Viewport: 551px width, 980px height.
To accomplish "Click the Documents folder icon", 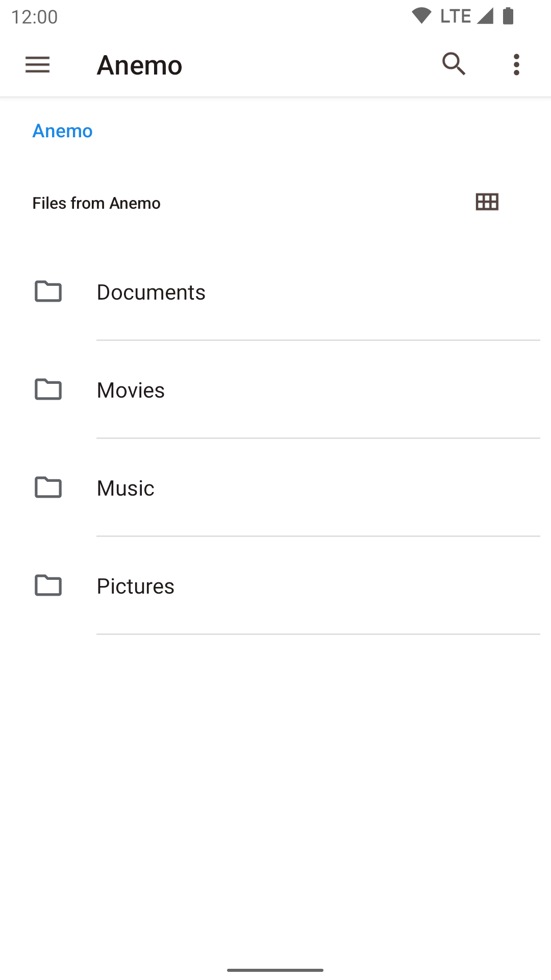I will click(48, 291).
